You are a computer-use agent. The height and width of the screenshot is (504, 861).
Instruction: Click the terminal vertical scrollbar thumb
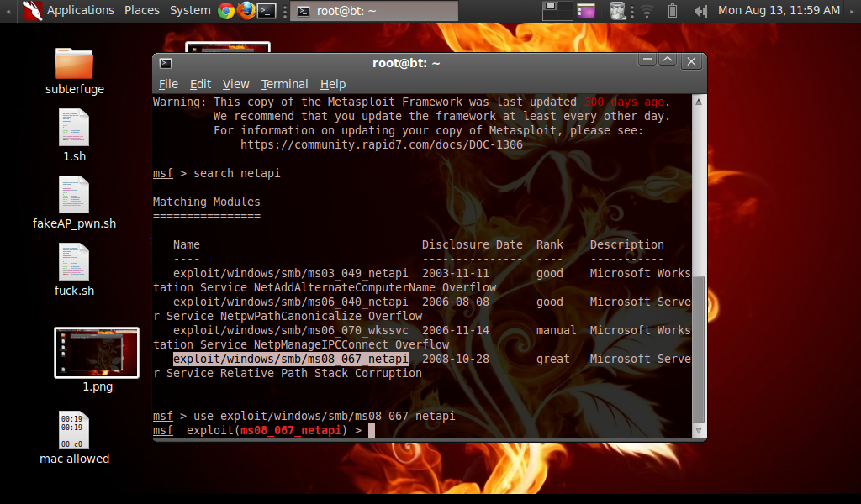click(699, 349)
